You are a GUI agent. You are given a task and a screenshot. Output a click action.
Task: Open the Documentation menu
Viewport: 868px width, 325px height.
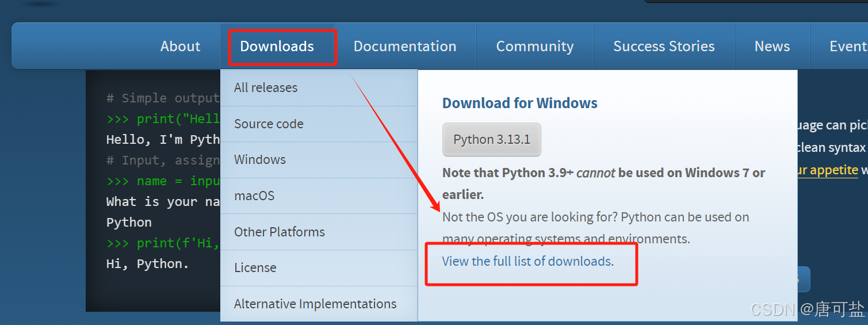[x=405, y=47]
